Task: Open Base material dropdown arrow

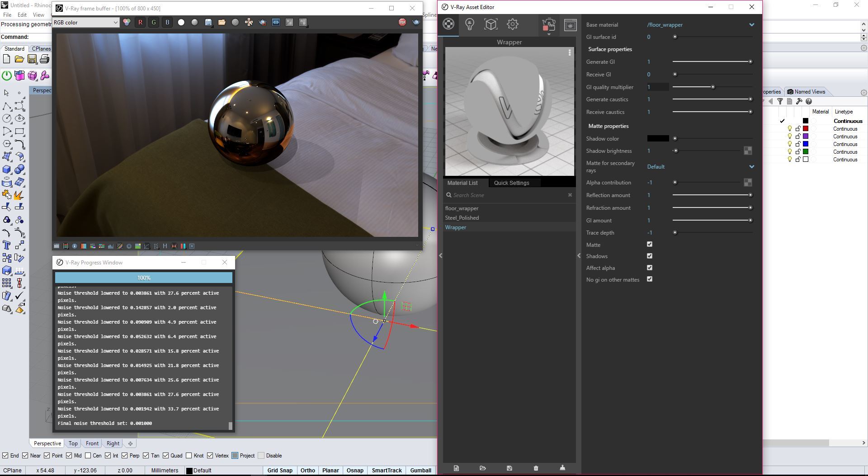Action: point(751,25)
